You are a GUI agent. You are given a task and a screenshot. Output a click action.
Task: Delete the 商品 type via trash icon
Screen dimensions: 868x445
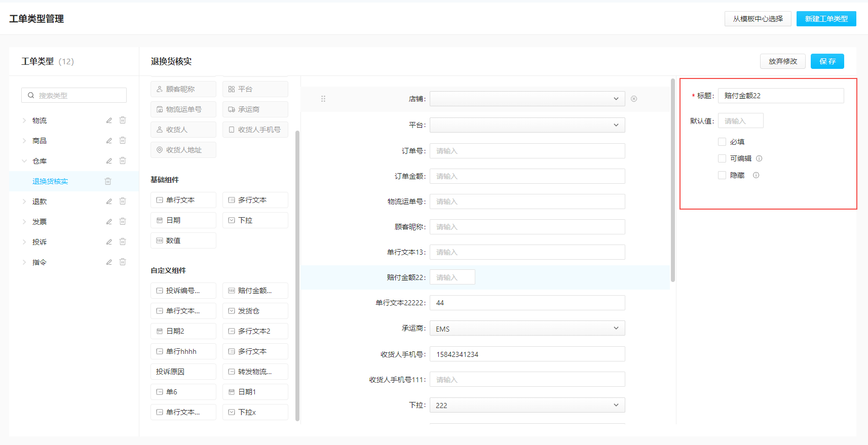(123, 141)
